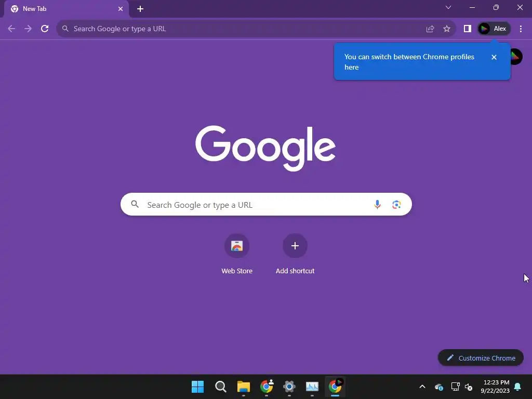532x399 pixels.
Task: Switch to the first Chrome taskbar icon
Action: [x=267, y=387]
